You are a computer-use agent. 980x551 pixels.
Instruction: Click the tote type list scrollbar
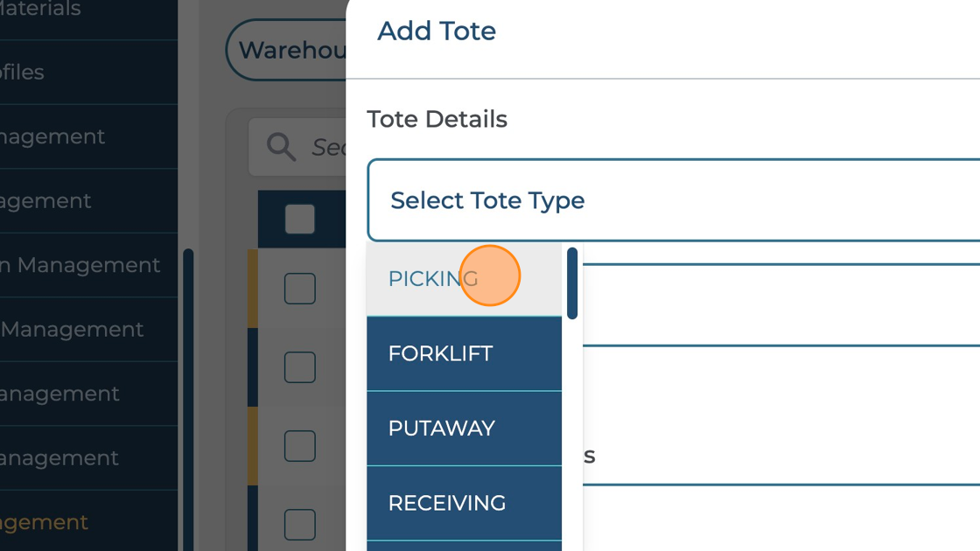(x=572, y=284)
